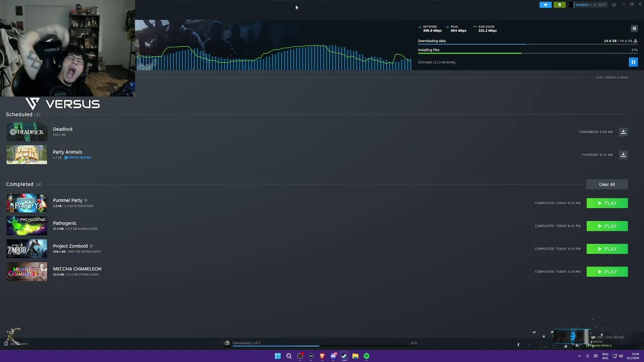Open download settings gear

click(634, 29)
